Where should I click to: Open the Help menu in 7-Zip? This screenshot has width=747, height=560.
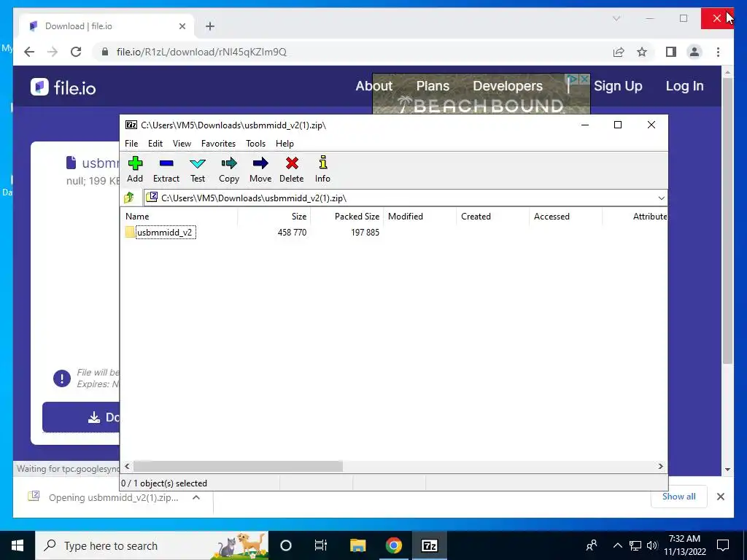click(285, 144)
